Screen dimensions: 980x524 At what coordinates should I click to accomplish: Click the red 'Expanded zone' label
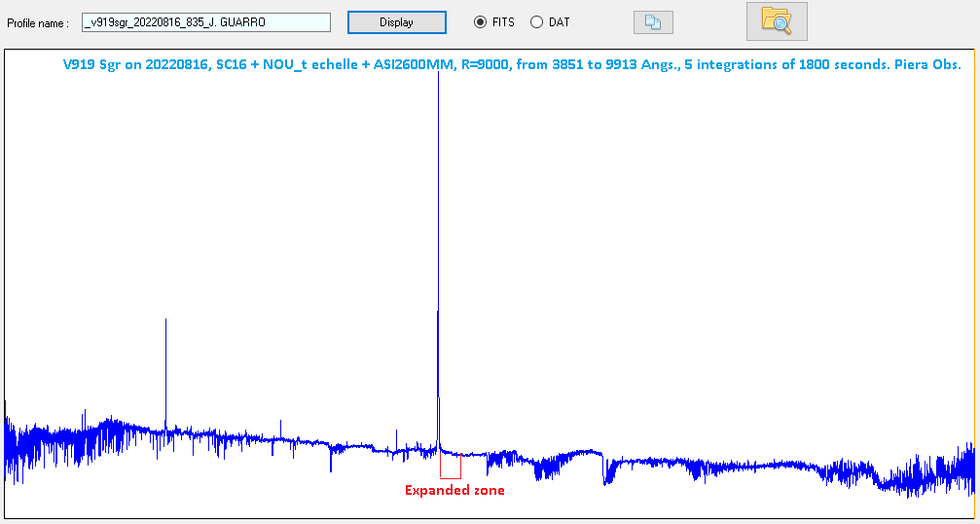pos(454,491)
